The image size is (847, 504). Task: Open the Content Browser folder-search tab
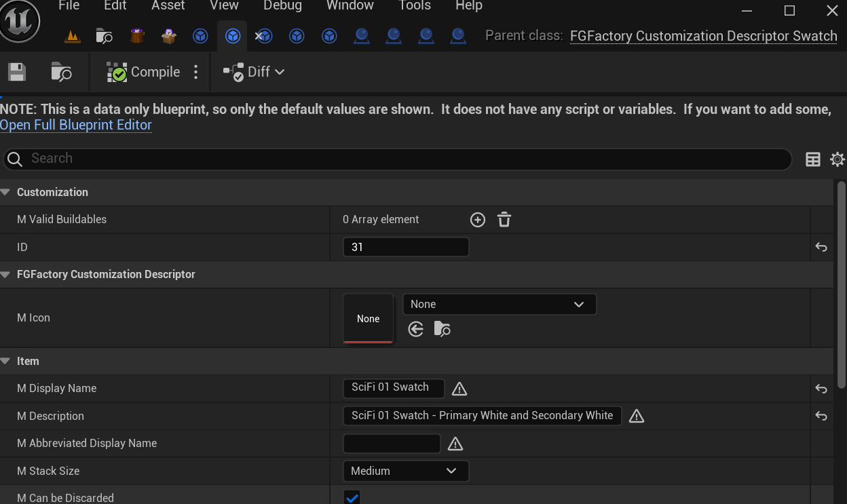105,36
